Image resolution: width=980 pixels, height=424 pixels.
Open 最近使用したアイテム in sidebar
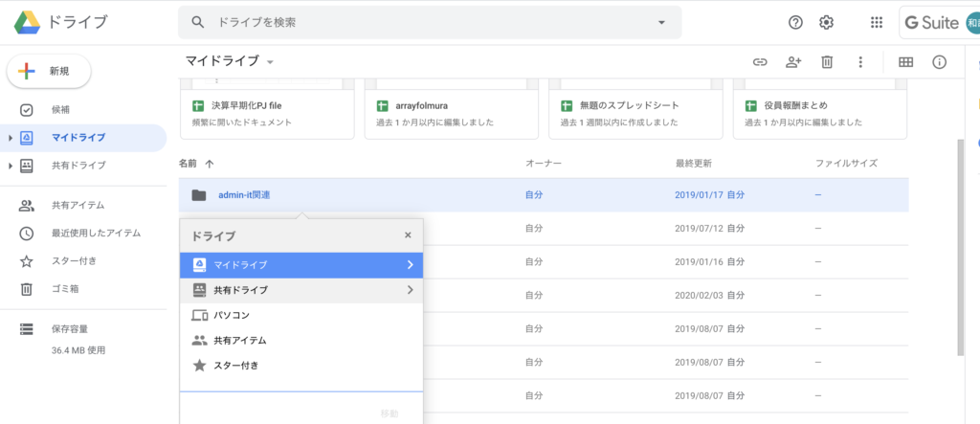(97, 234)
